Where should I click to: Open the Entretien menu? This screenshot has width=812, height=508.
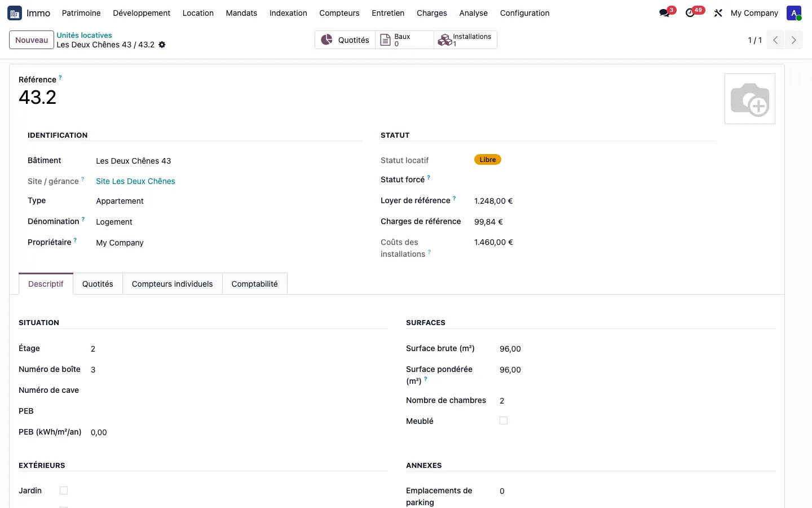388,13
